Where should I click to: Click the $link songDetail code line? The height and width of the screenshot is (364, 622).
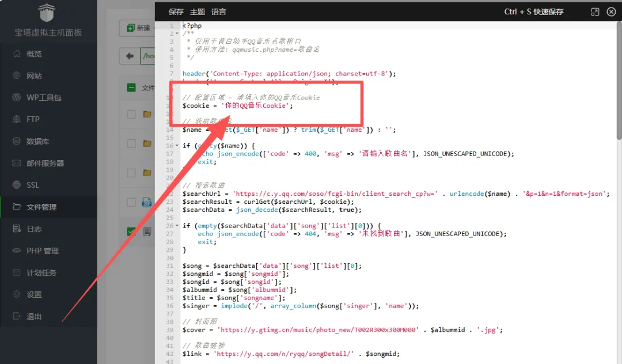click(291, 354)
